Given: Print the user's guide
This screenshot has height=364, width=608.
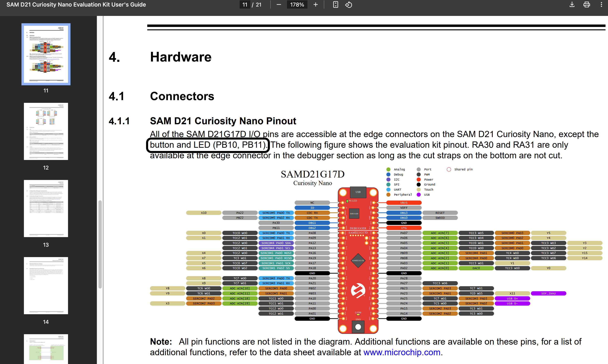Looking at the screenshot, I should [587, 4].
